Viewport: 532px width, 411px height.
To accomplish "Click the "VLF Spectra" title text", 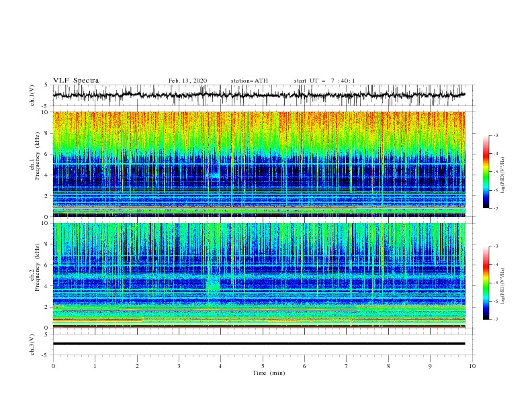I will (76, 81).
